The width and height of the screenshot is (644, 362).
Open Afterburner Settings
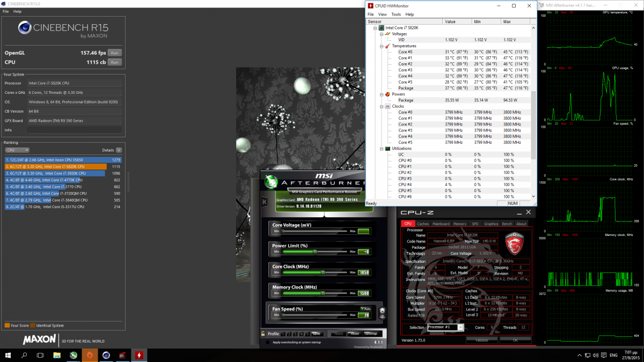pos(371,334)
